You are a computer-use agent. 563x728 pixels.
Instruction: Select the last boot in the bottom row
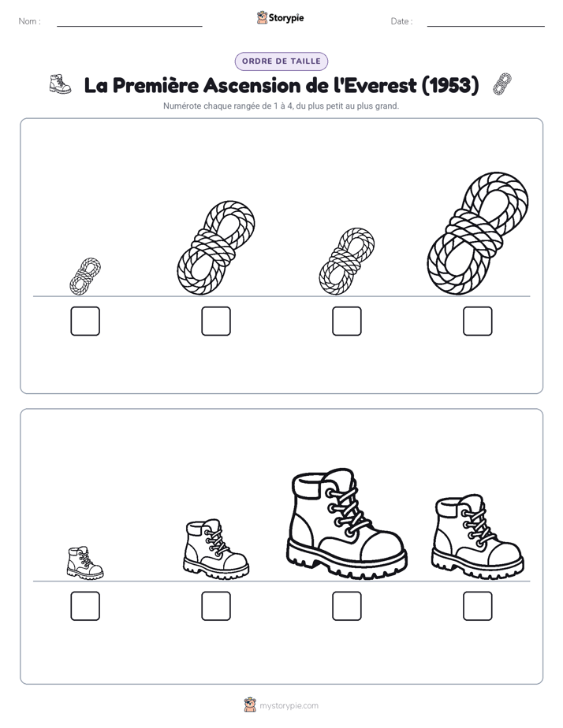point(478,537)
